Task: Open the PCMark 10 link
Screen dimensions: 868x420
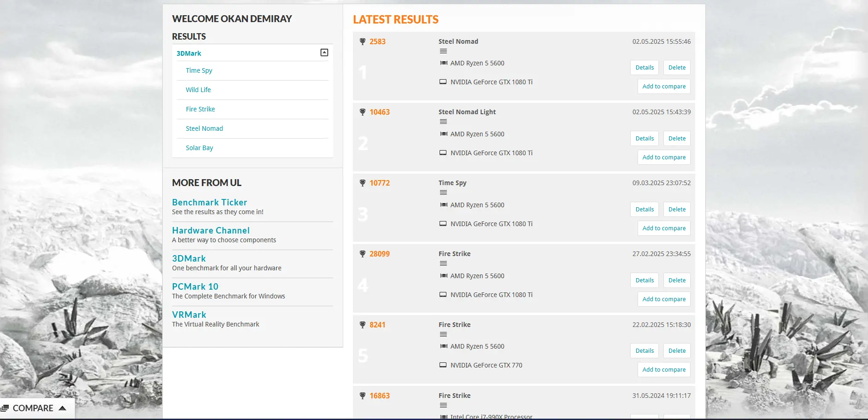Action: [195, 286]
